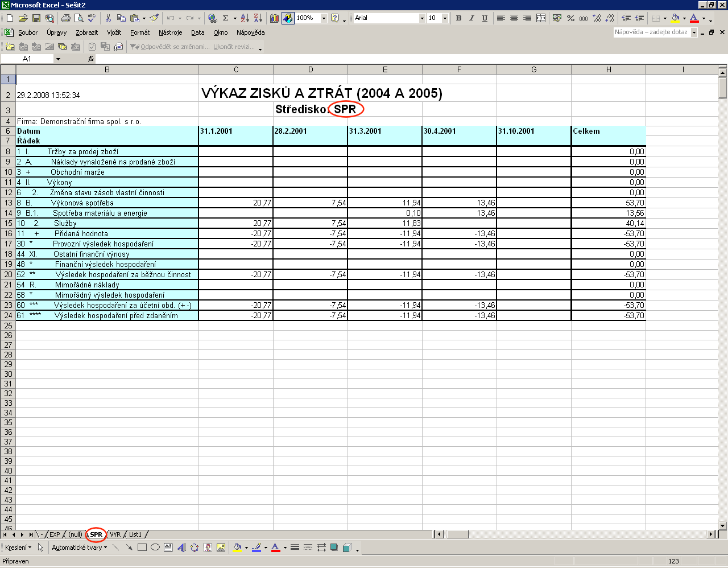Align cell text right
Image resolution: width=728 pixels, height=568 pixels.
(x=527, y=18)
